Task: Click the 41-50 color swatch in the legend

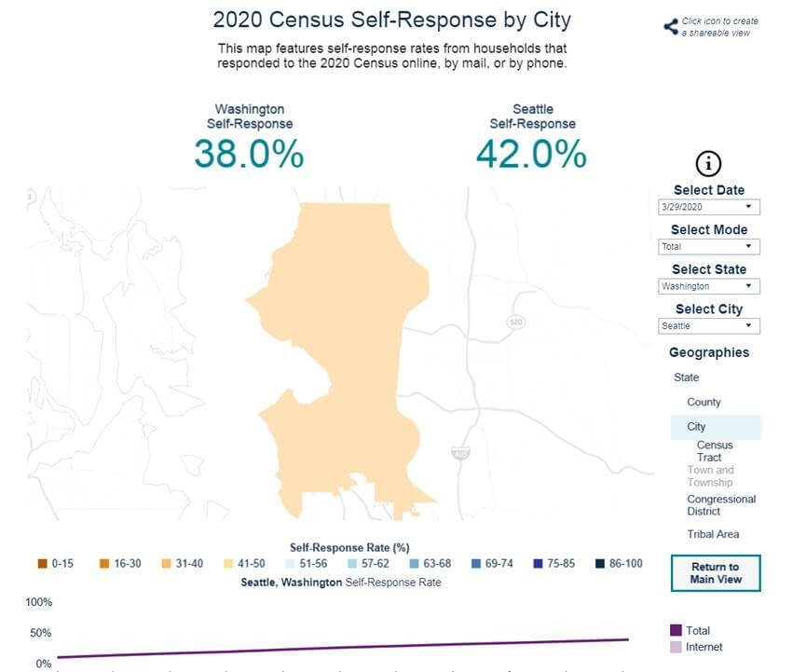Action: (228, 563)
